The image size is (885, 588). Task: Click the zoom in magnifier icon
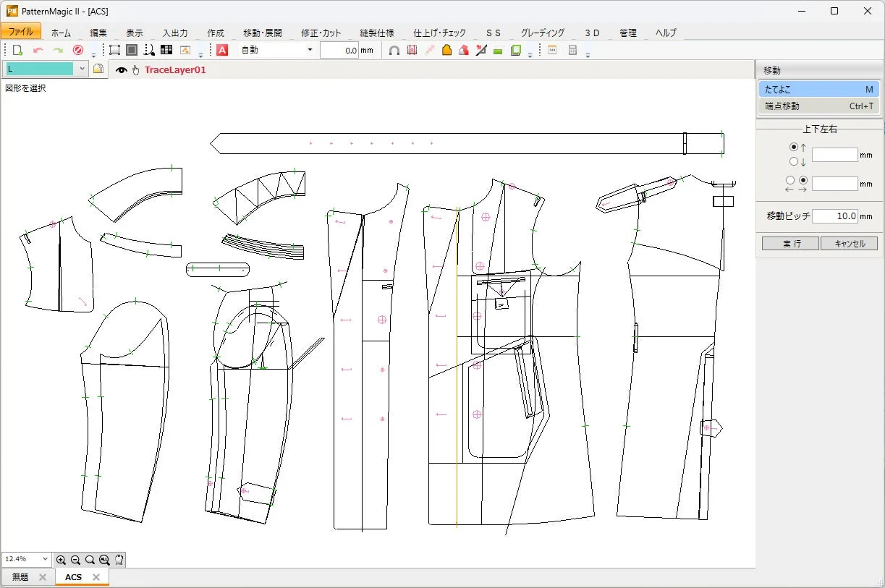62,559
